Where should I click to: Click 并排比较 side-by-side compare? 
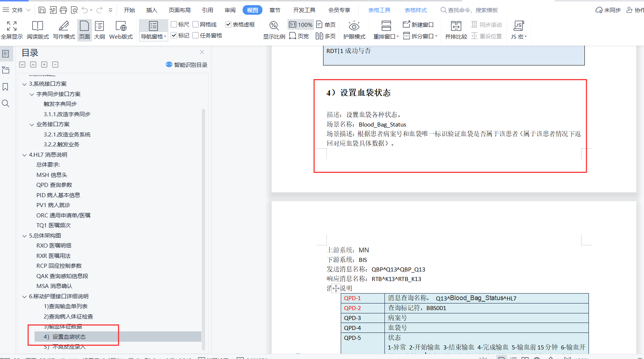pos(456,30)
